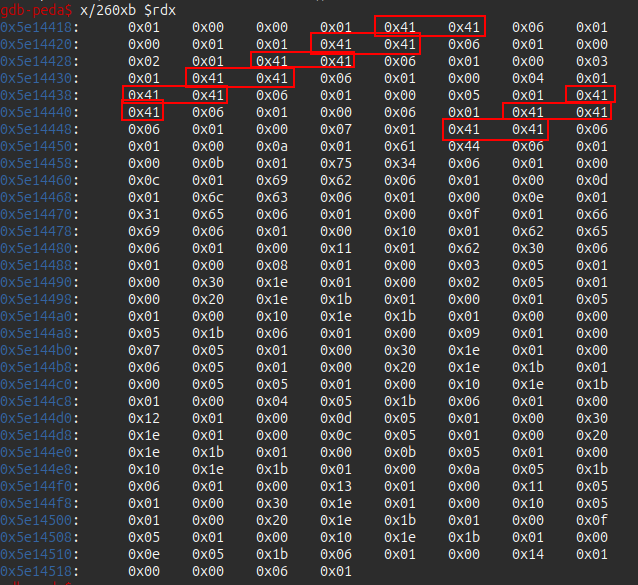The height and width of the screenshot is (585, 638).
Task: Select the 0x0b byte in row 0x5e14458
Action: coord(206,163)
